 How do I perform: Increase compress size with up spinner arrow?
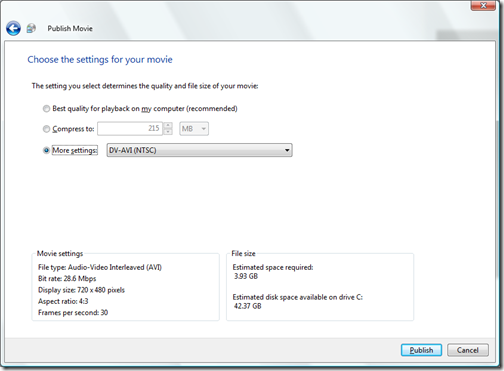(168, 125)
